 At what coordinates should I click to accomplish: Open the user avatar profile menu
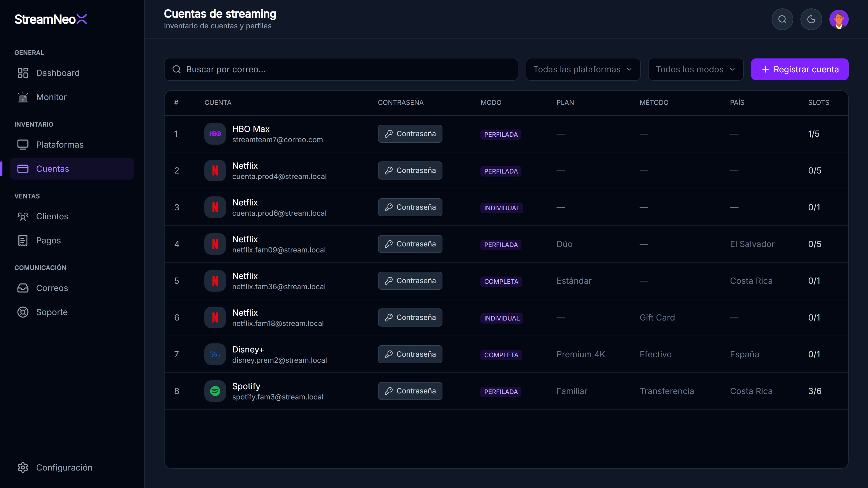tap(839, 19)
